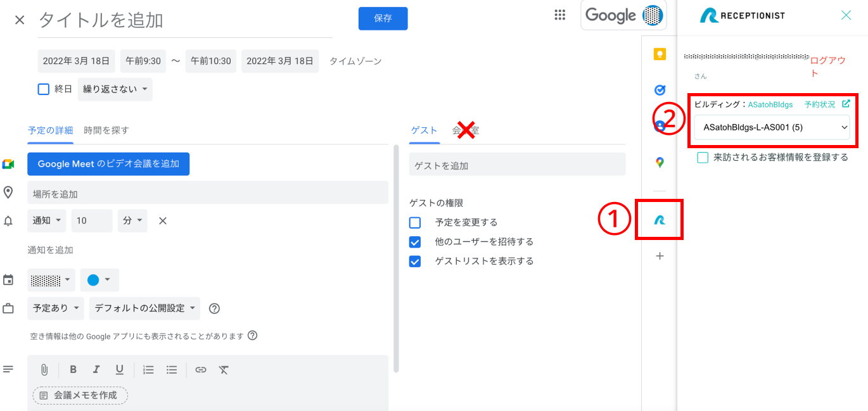This screenshot has height=411, width=868.
Task: Insert a link in the description
Action: [201, 370]
